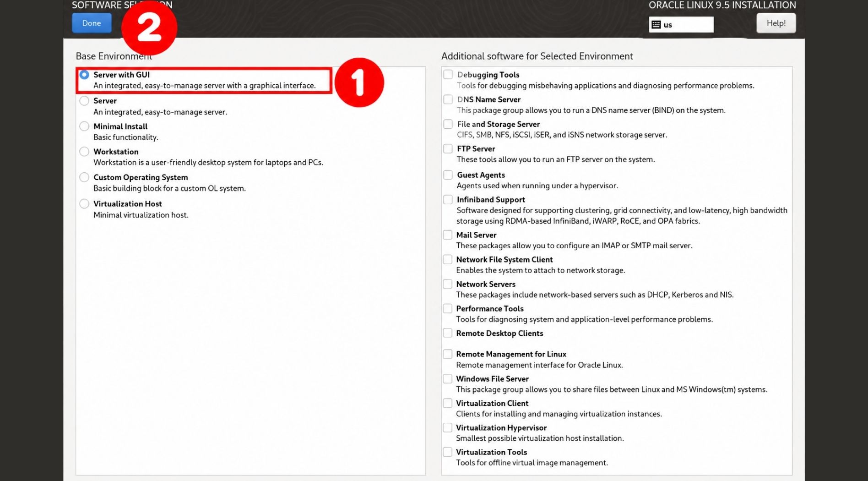
Task: Toggle the Remote Management for Linux checkbox
Action: coord(448,354)
